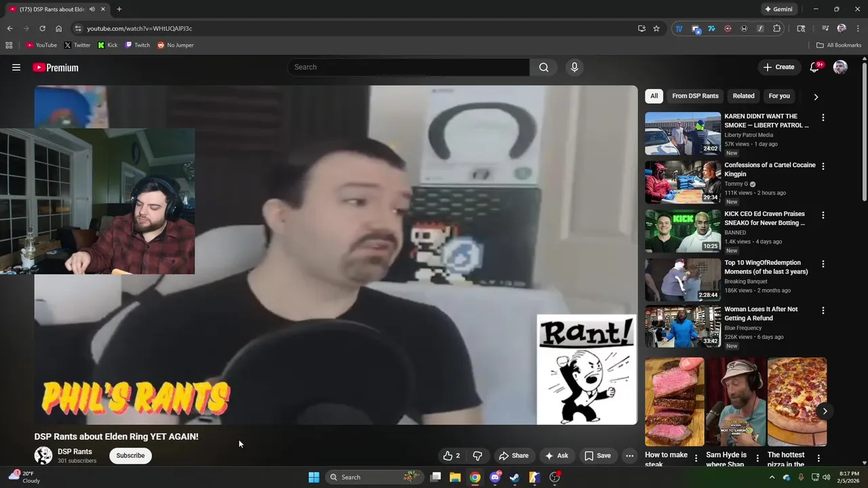Open options for Woman Loses It video
Viewport: 868px width, 488px height.
[x=823, y=310]
